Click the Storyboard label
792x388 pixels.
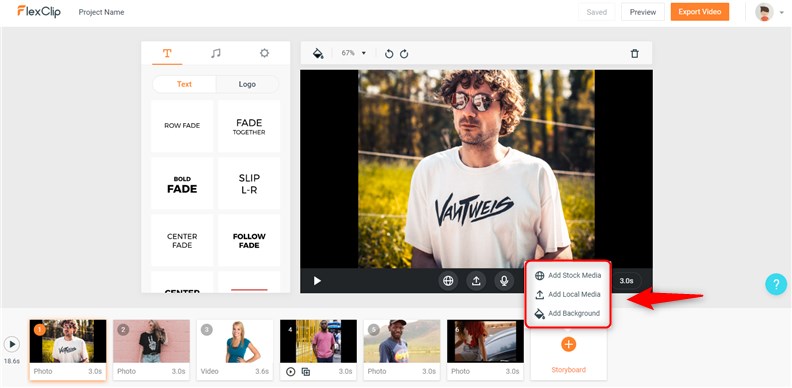coord(568,370)
